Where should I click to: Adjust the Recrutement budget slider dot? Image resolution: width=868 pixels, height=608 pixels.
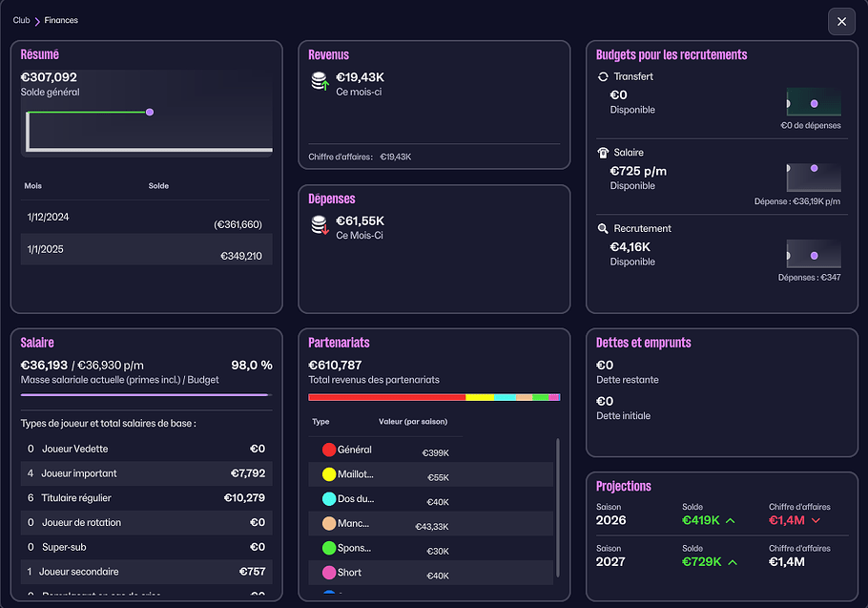pos(814,256)
